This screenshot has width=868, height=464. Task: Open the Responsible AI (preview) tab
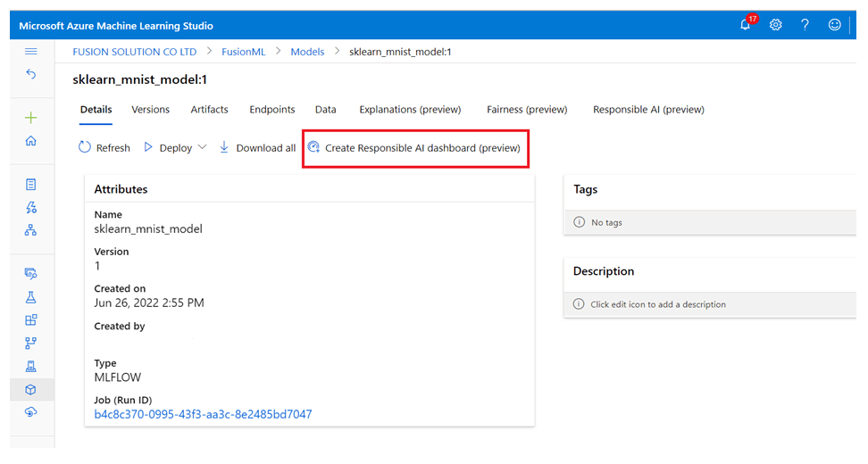coord(649,110)
